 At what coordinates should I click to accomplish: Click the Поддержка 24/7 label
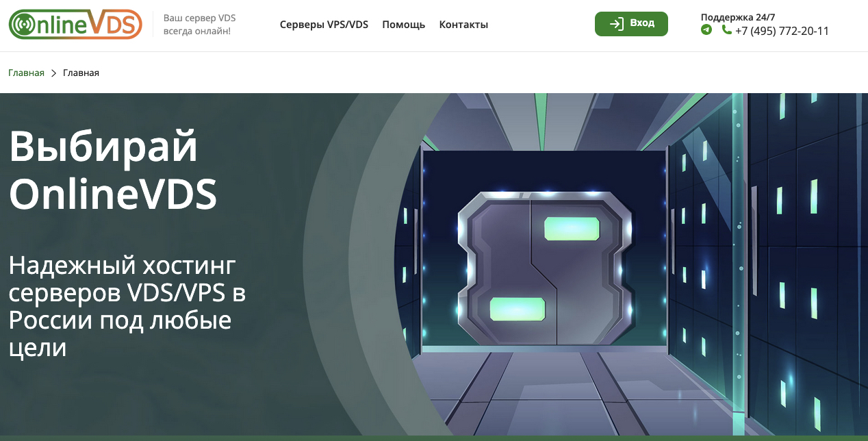click(738, 17)
